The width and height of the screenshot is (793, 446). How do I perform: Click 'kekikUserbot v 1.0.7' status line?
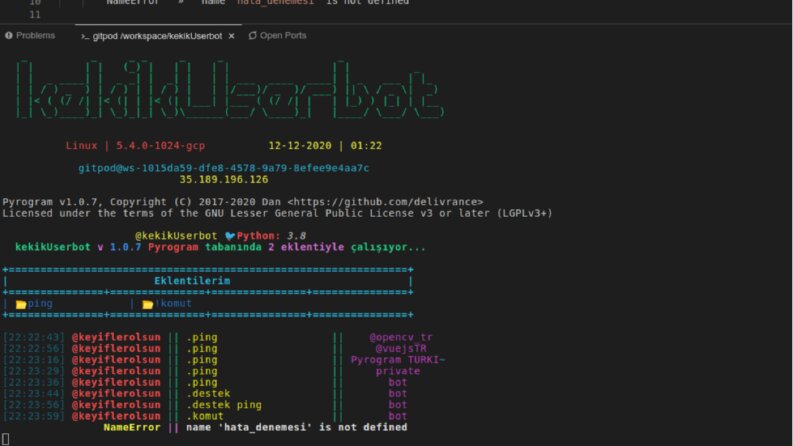[220, 247]
